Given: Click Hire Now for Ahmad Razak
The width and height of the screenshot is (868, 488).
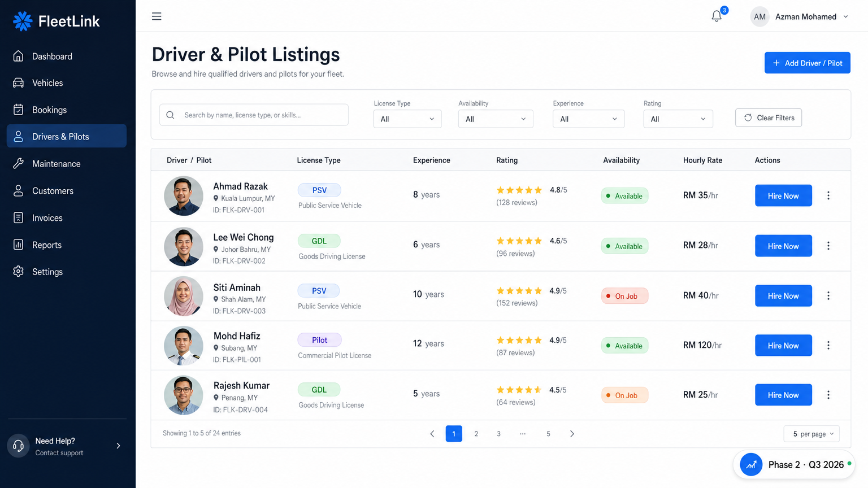Looking at the screenshot, I should [x=783, y=195].
